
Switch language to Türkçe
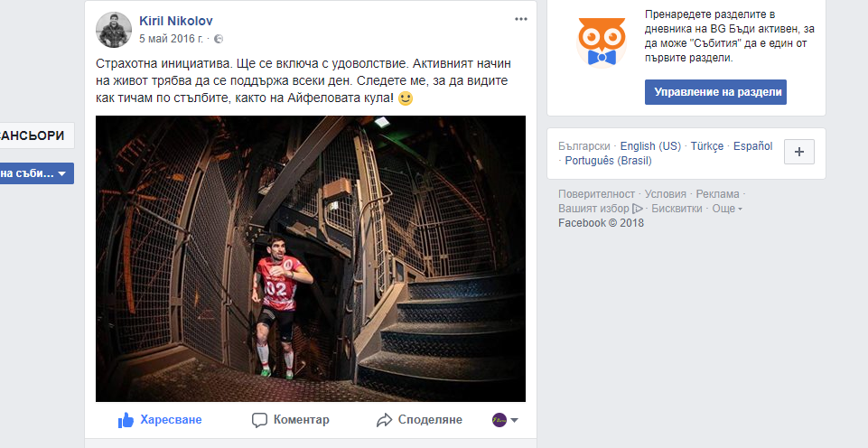click(x=707, y=146)
